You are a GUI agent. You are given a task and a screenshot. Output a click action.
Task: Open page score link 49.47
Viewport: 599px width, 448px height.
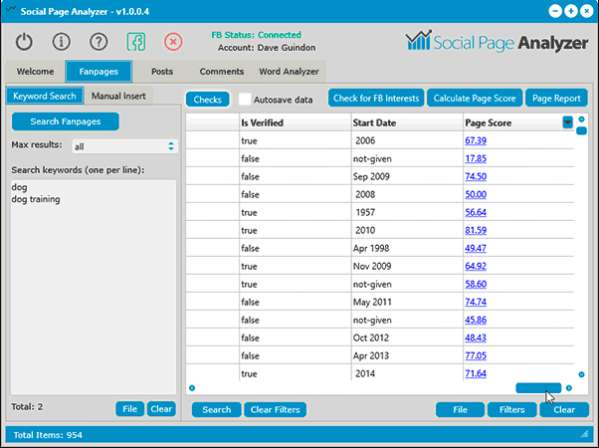pos(476,248)
